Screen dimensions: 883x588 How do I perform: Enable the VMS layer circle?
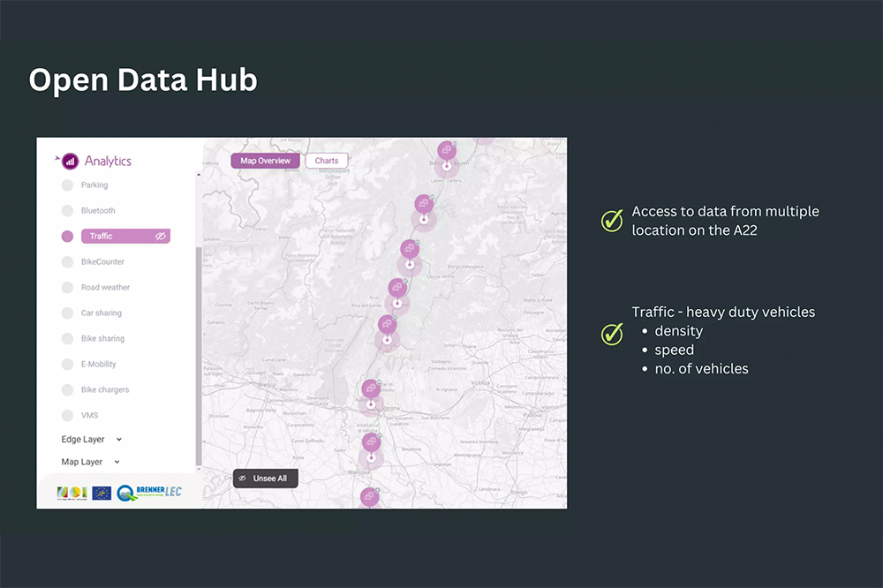(x=68, y=416)
